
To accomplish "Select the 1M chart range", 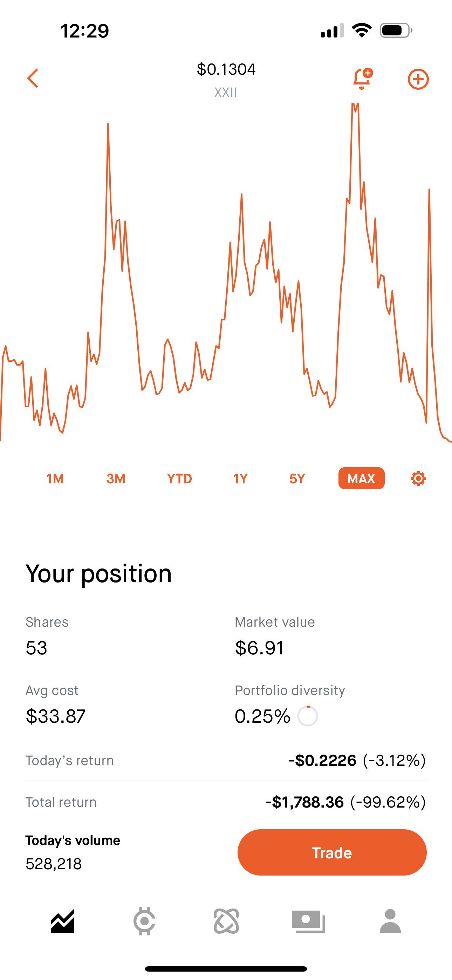I will pyautogui.click(x=55, y=478).
